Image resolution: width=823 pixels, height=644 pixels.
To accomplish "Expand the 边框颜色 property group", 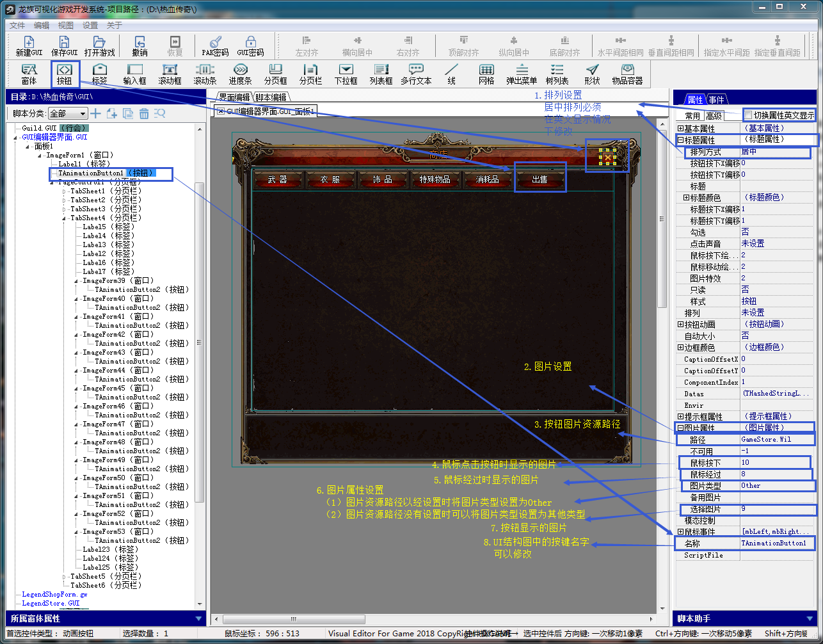I will pyautogui.click(x=680, y=348).
